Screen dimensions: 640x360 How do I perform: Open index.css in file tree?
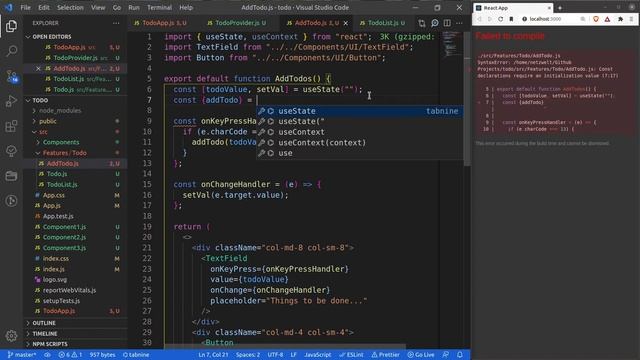coord(56,258)
